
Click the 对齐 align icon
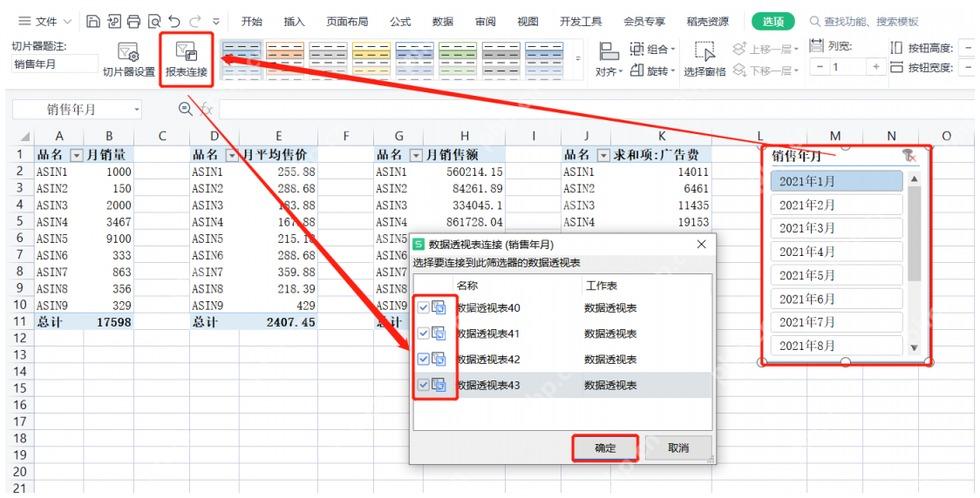coord(609,51)
